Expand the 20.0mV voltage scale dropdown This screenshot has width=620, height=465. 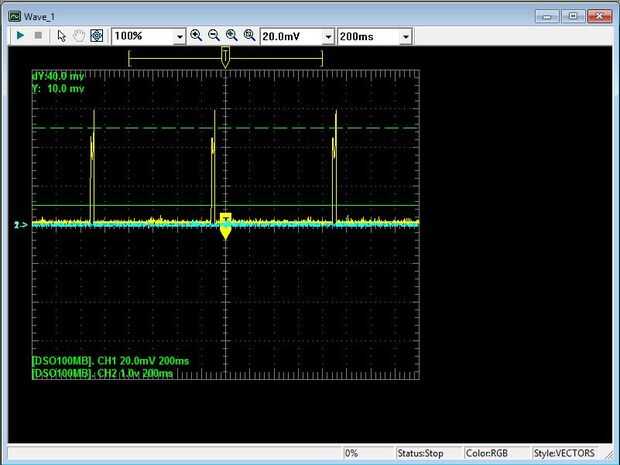point(327,36)
